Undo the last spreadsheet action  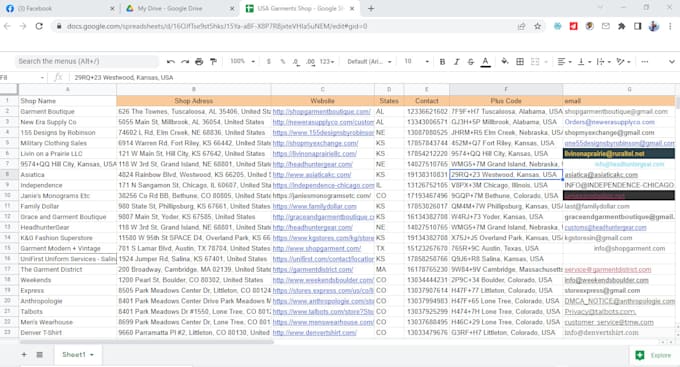170,62
